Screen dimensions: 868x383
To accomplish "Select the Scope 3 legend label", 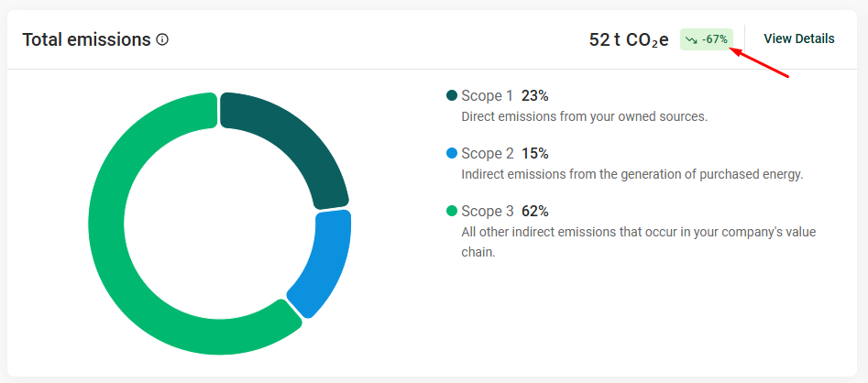I will tap(488, 212).
